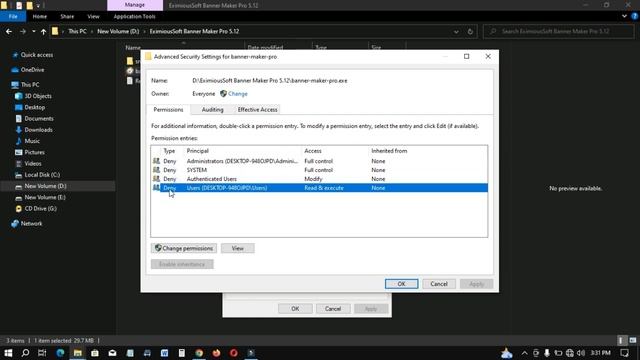This screenshot has width=640, height=360.
Task: Open the Home ribbon tab
Action: pyautogui.click(x=40, y=17)
